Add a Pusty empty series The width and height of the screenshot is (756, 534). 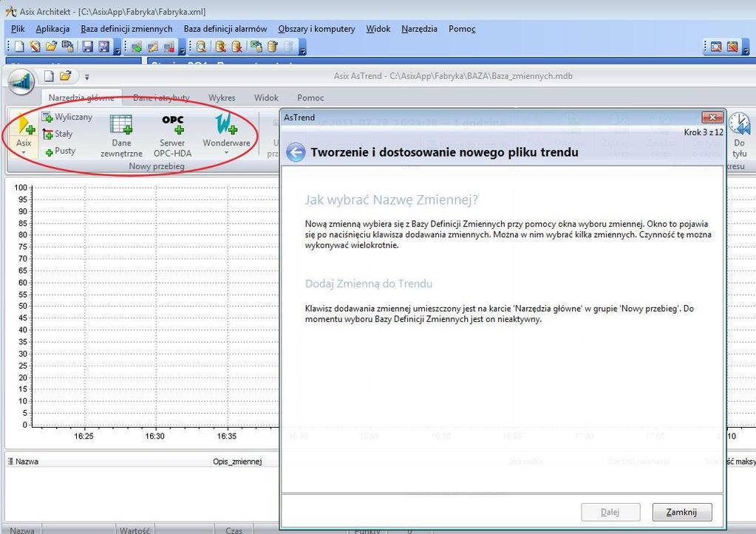[60, 151]
